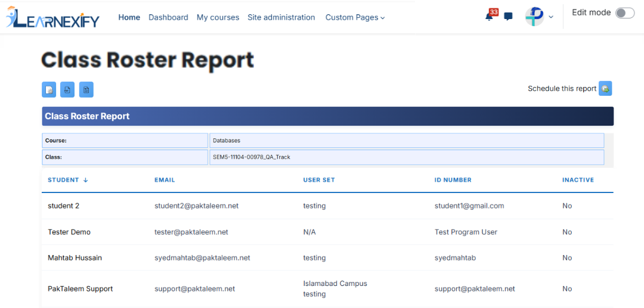Open My courses

(218, 17)
